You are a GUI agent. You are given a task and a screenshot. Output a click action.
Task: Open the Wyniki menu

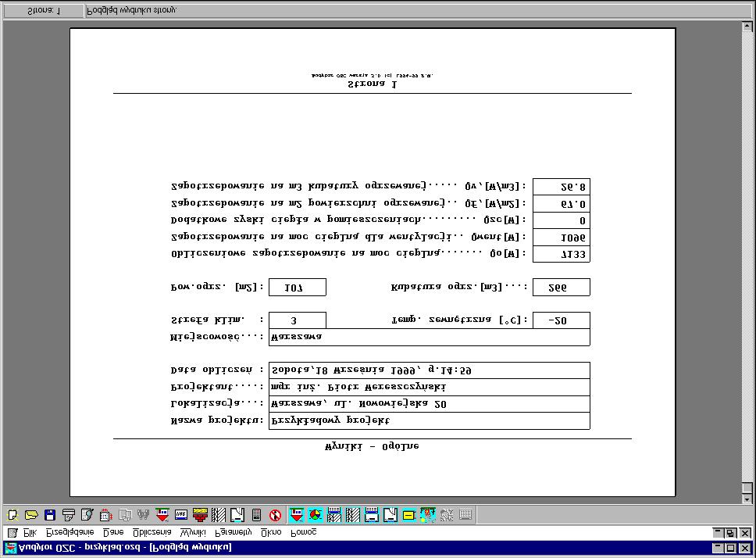(x=193, y=532)
